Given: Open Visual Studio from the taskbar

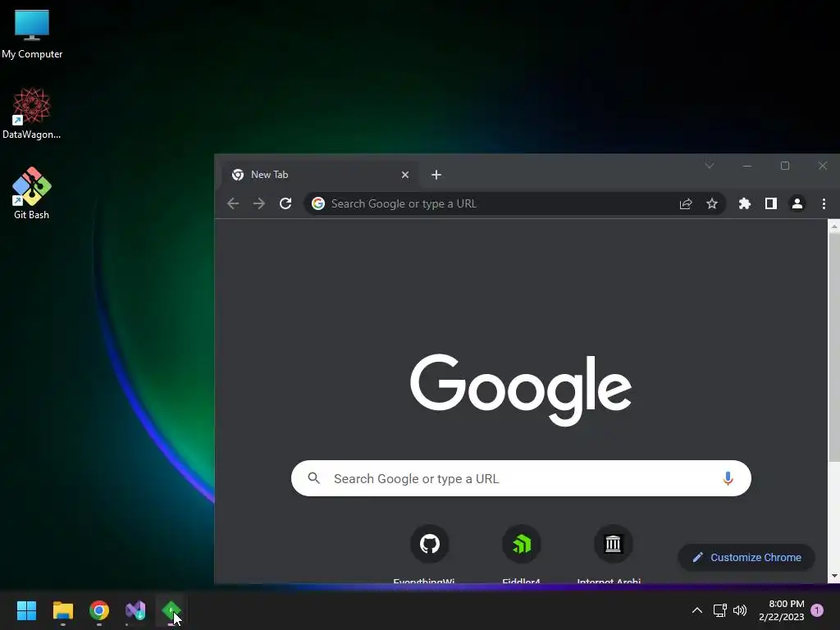Looking at the screenshot, I should click(135, 610).
